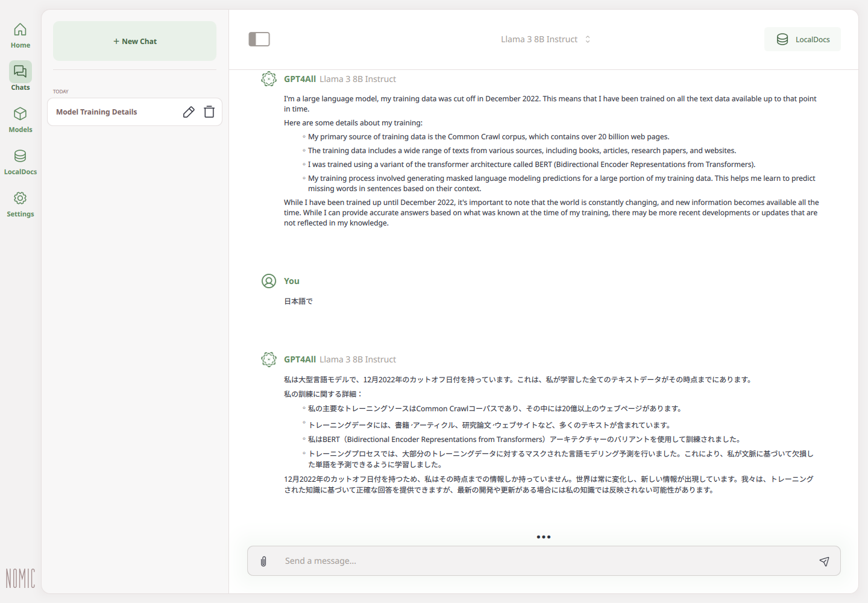
Task: Edit the Model Training Details chat name
Action: [x=189, y=112]
